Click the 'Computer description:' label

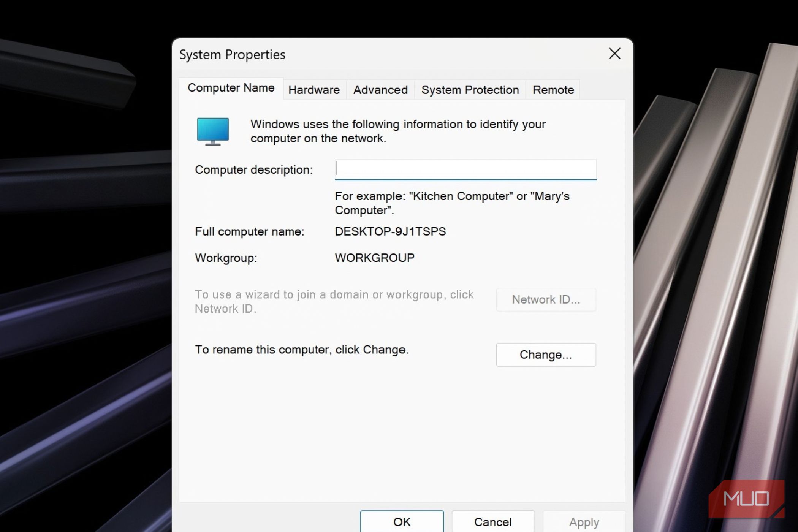254,169
